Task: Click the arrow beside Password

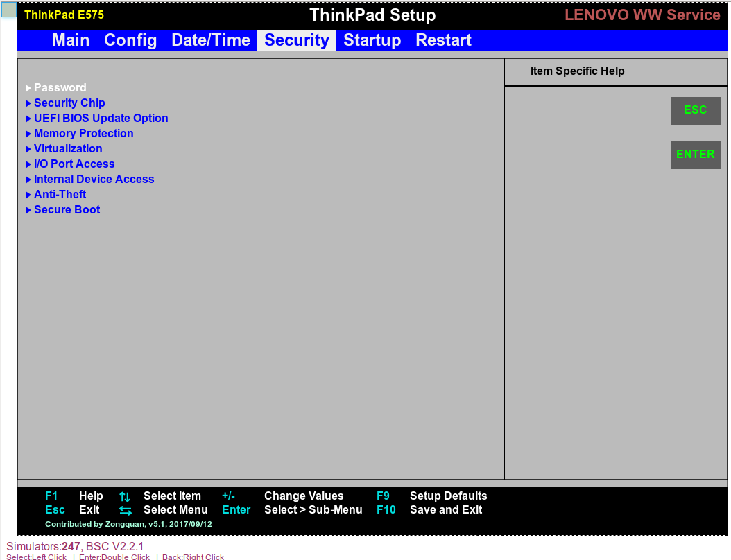Action: [x=28, y=88]
